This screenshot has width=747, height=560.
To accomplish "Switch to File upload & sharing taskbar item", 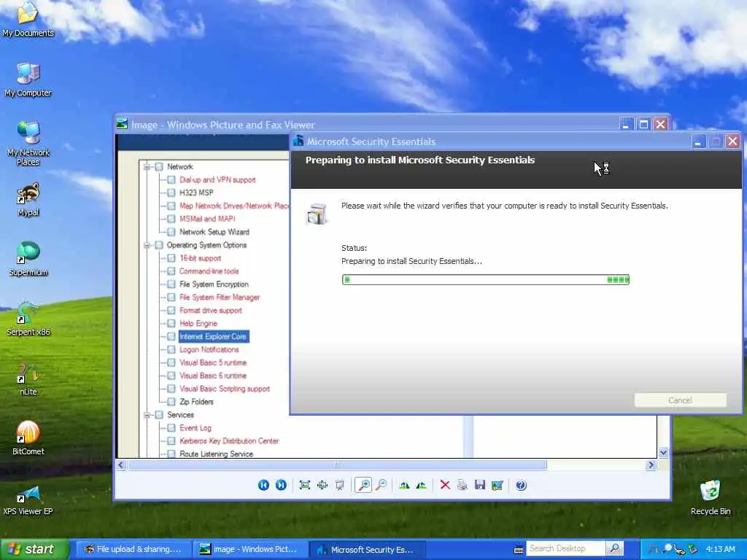I will coord(133,550).
